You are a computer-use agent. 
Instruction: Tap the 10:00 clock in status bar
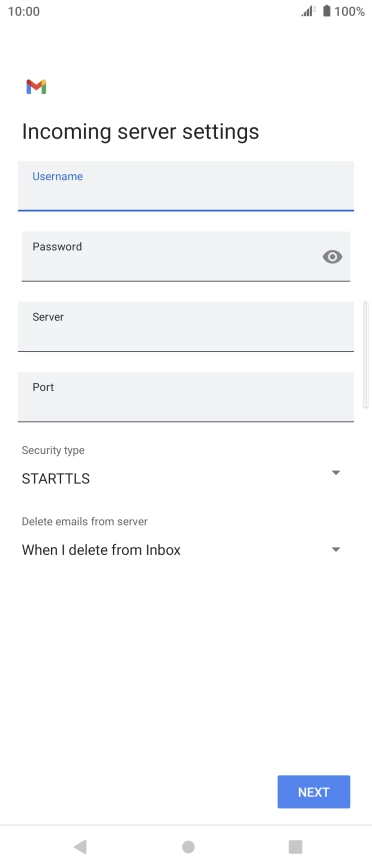[x=24, y=12]
